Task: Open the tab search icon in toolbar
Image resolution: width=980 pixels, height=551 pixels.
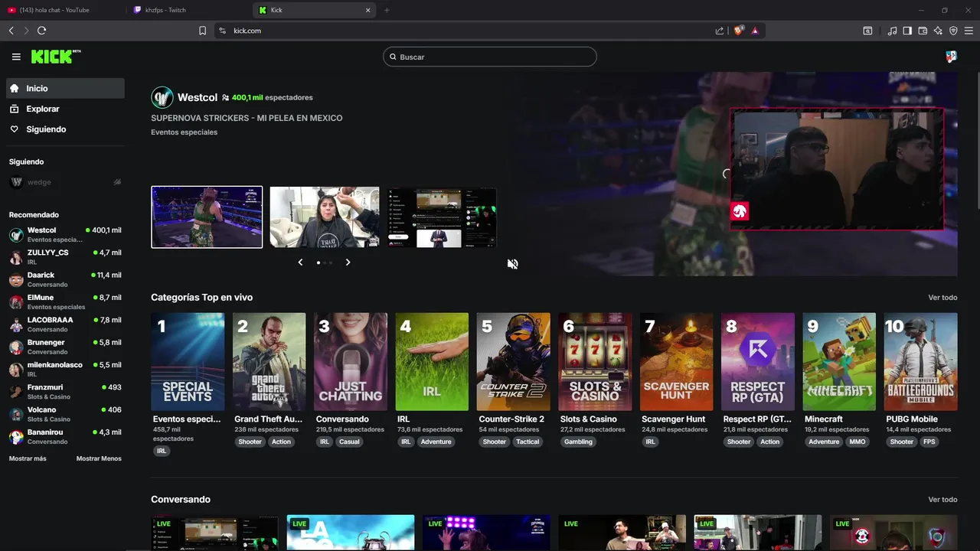Action: (867, 31)
